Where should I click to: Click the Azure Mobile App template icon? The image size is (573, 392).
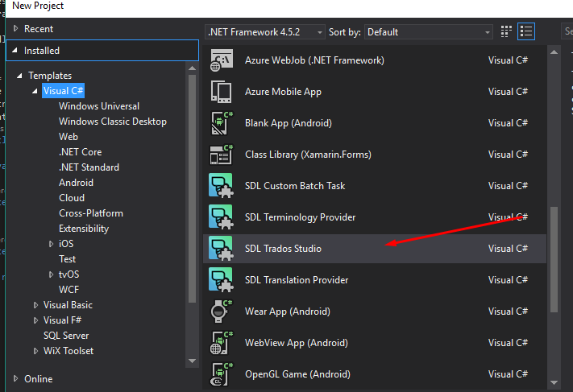click(x=221, y=92)
